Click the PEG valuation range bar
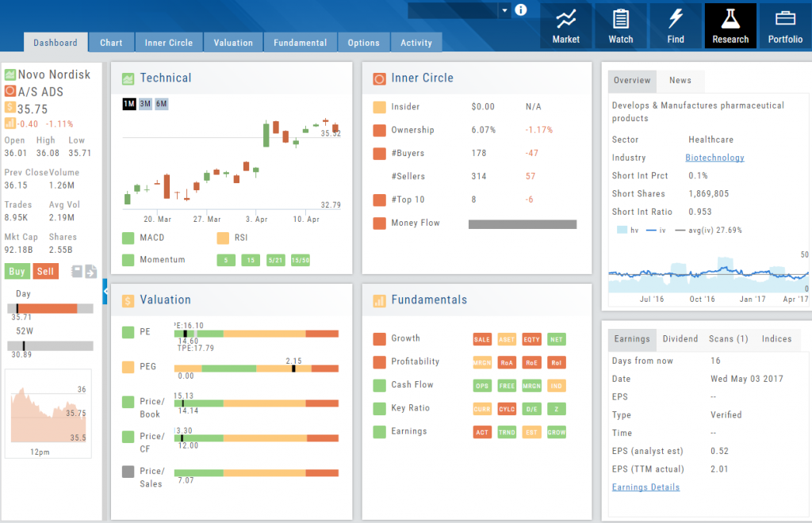Viewport: 812px width, 523px height. pos(256,368)
